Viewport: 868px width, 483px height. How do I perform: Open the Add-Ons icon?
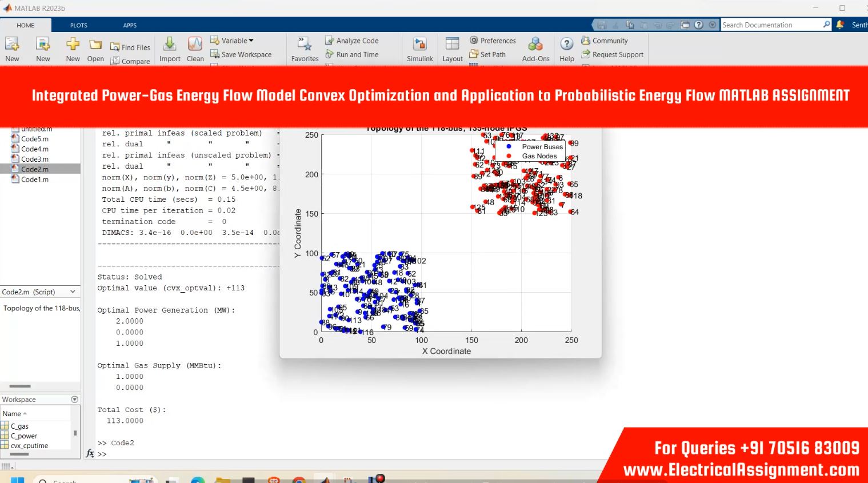pos(535,45)
